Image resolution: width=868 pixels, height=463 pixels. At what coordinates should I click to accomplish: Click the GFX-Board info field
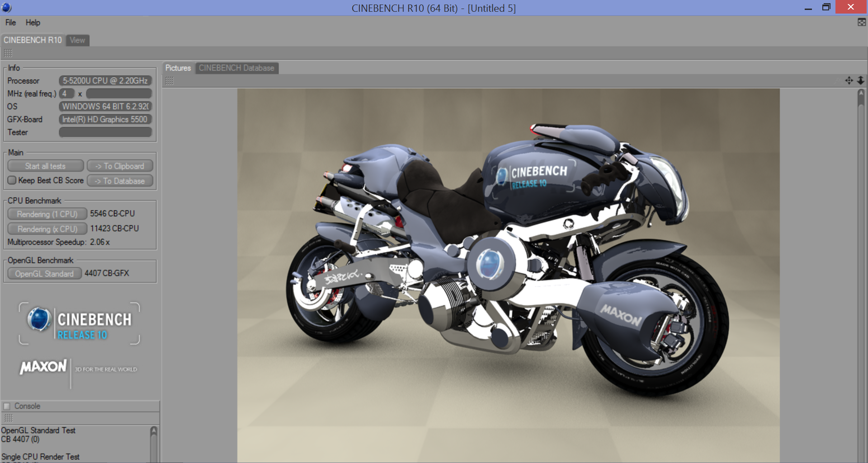tap(105, 119)
